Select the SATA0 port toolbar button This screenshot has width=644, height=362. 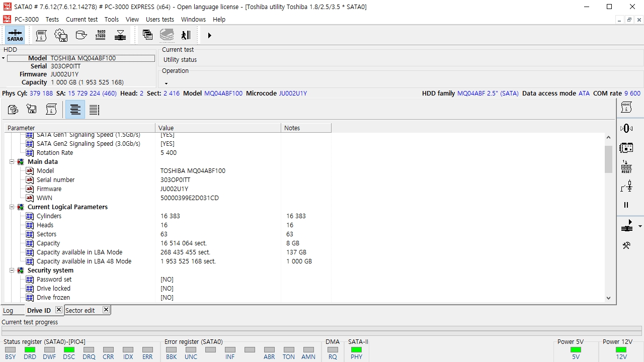(x=15, y=35)
